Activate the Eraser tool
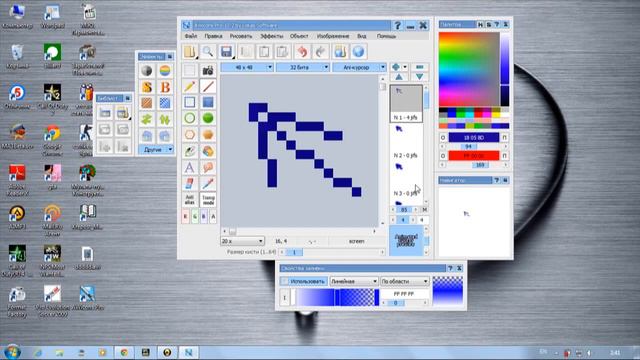This screenshot has height=360, width=640. point(189,184)
